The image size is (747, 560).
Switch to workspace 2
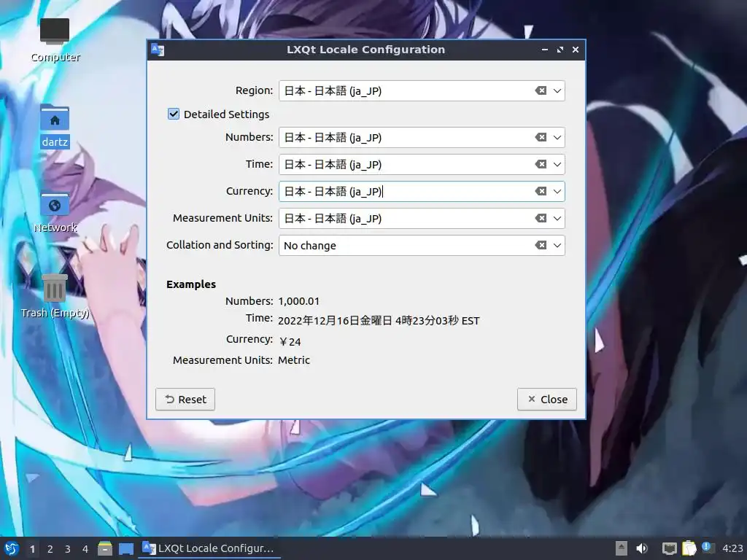click(50, 549)
